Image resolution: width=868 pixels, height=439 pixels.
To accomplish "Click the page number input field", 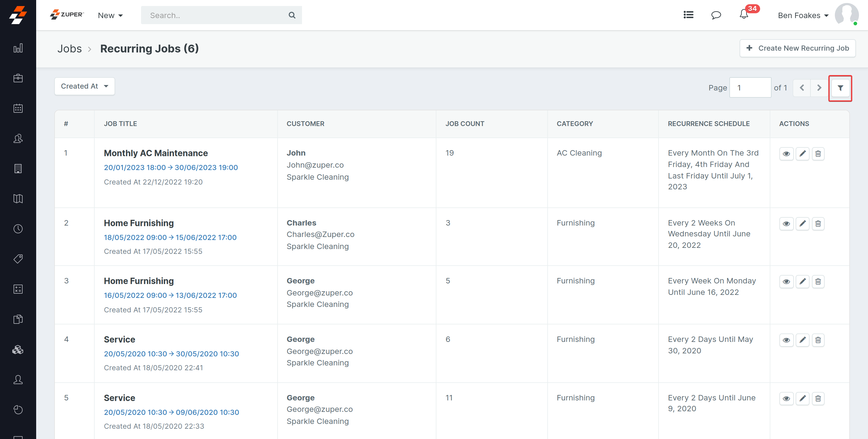I will click(x=750, y=88).
